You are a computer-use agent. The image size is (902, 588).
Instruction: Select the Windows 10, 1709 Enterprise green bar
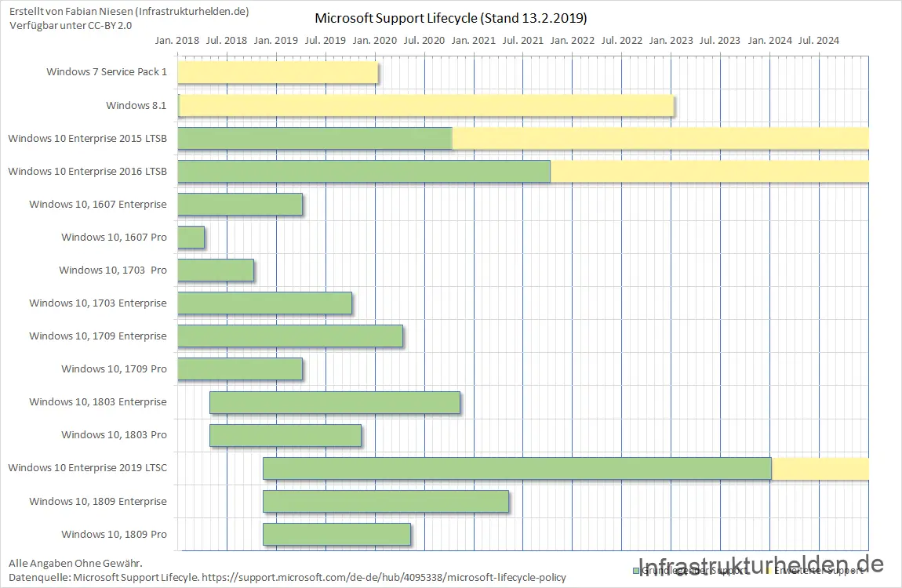coord(290,336)
